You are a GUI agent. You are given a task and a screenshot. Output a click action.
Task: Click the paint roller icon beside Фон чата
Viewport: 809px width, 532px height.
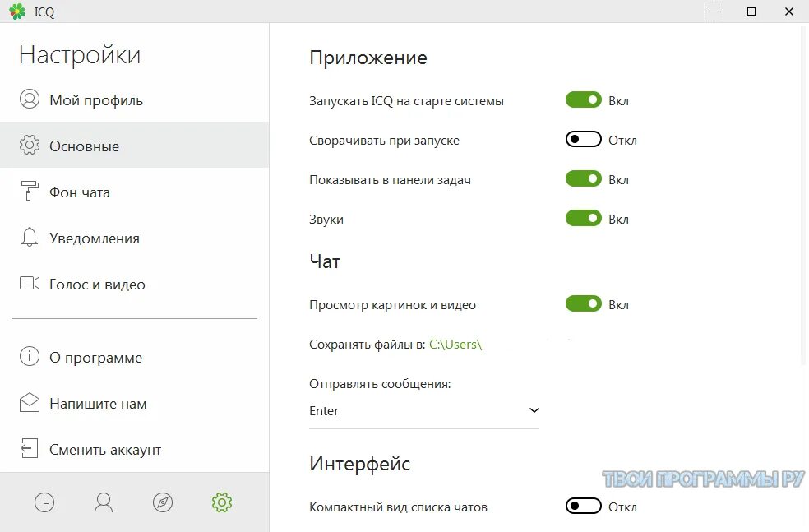(30, 192)
